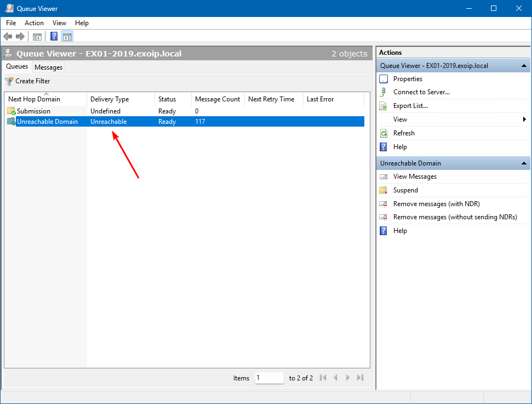This screenshot has width=532, height=404.
Task: Click the green Refresh icon
Action: click(384, 133)
